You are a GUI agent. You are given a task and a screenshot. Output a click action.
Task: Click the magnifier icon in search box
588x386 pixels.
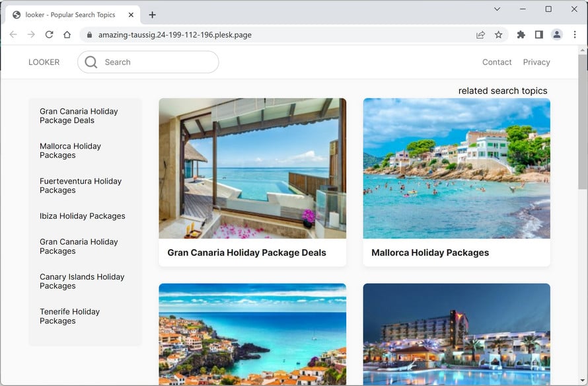[91, 62]
